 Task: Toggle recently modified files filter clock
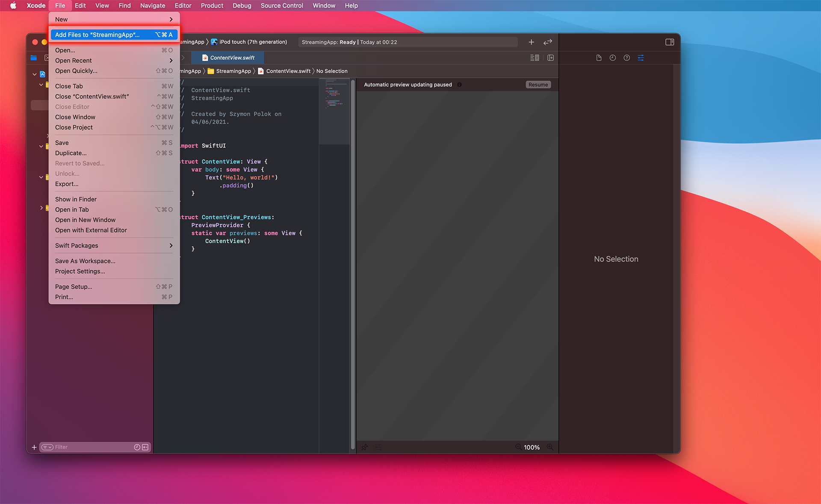(137, 447)
